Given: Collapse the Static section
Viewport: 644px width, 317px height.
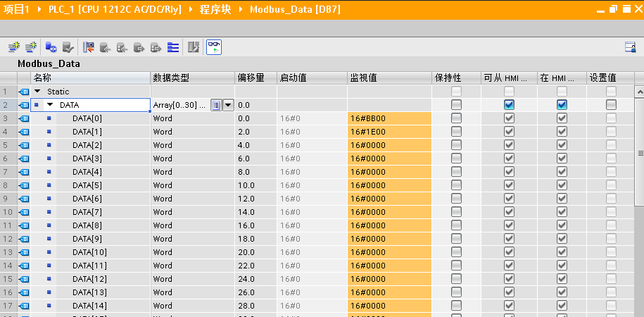Looking at the screenshot, I should tap(37, 92).
